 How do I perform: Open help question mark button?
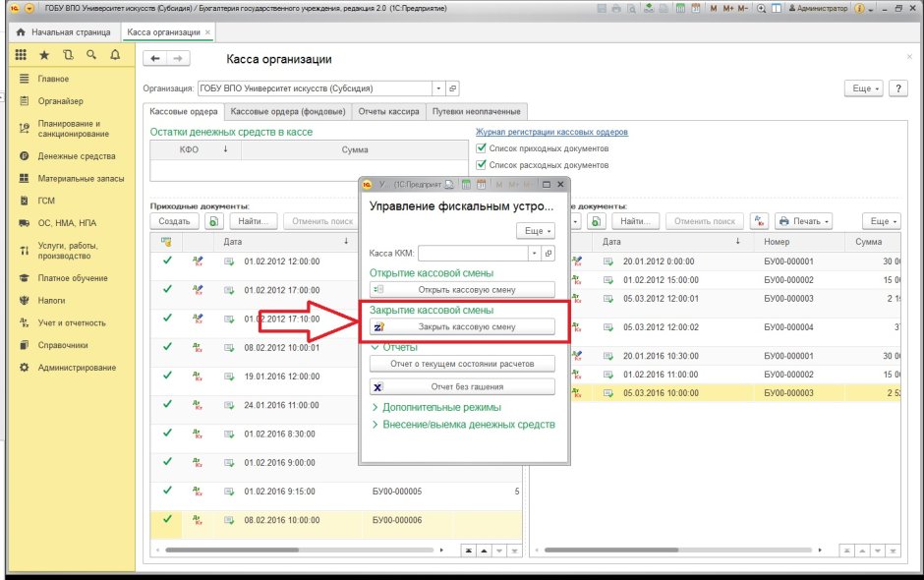tap(898, 88)
